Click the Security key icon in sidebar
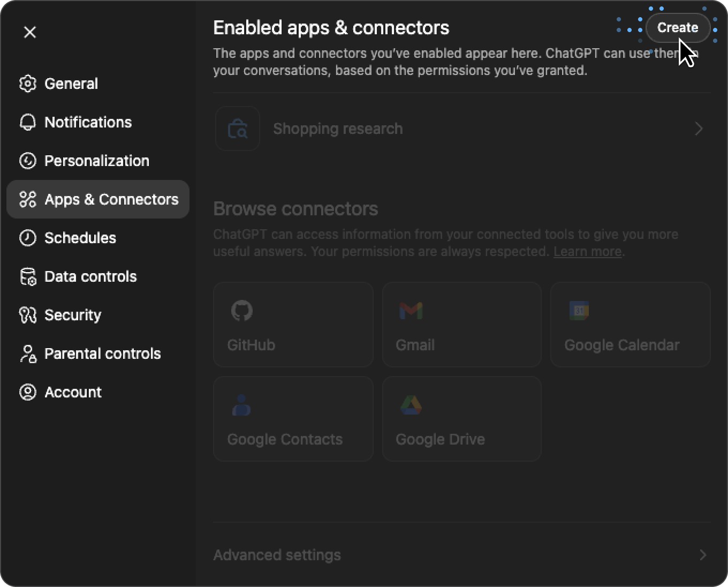Image resolution: width=728 pixels, height=587 pixels. [x=28, y=315]
